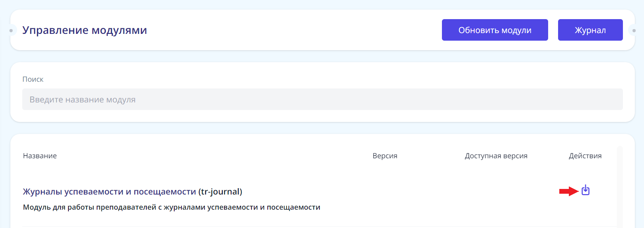Image resolution: width=644 pixels, height=228 pixels.
Task: Click the Действия column header
Action: tap(585, 156)
